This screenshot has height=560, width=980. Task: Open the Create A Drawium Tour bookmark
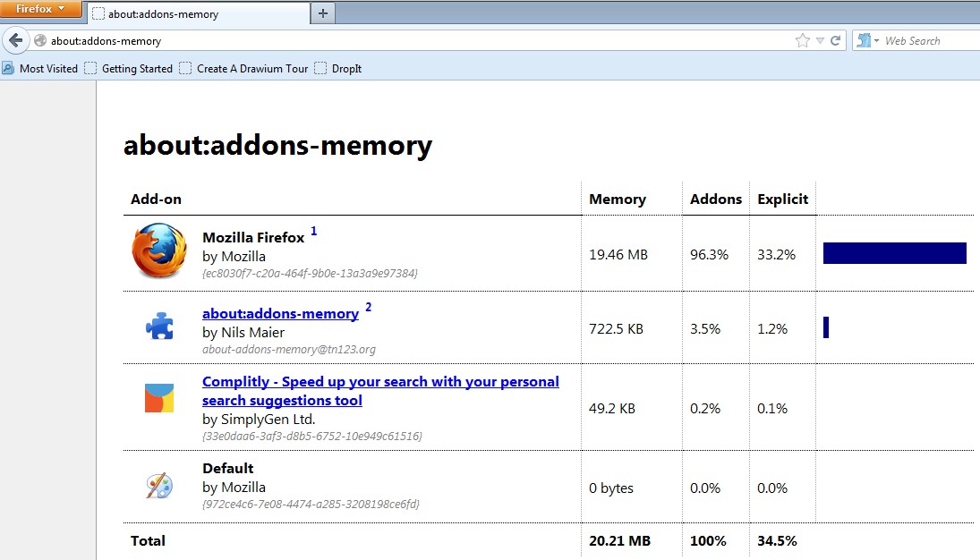(x=243, y=69)
